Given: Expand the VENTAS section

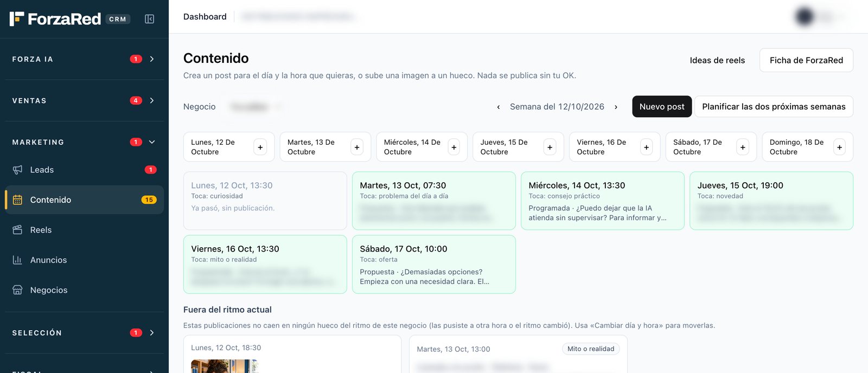Looking at the screenshot, I should (84, 100).
